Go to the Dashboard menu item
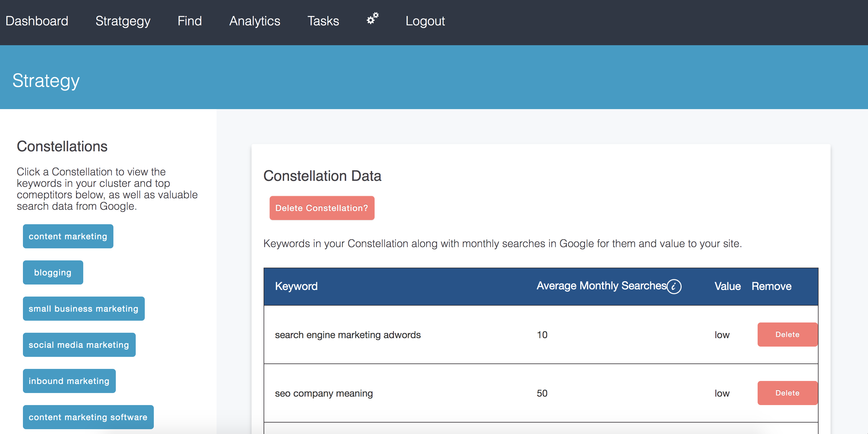The image size is (868, 434). click(x=37, y=21)
